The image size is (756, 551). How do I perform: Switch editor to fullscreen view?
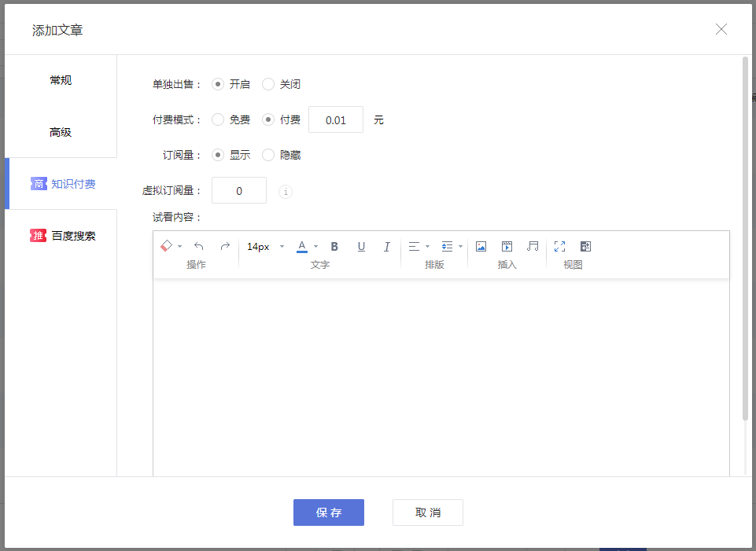pos(560,247)
